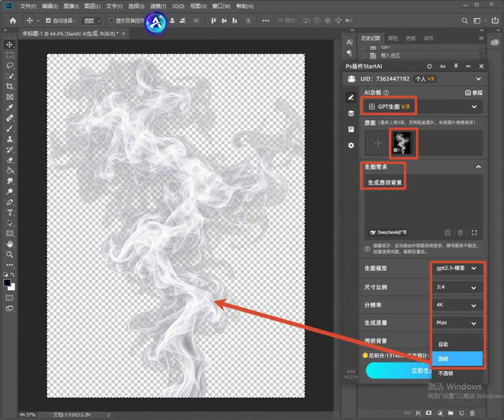Toggle Quick Mask mode
Screen dimensions: 504x420
10,298
